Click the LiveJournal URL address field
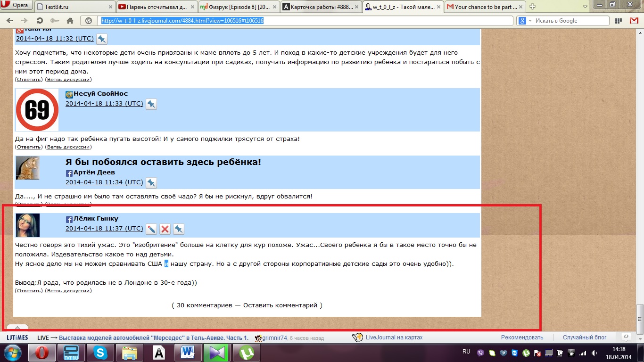 pyautogui.click(x=306, y=21)
